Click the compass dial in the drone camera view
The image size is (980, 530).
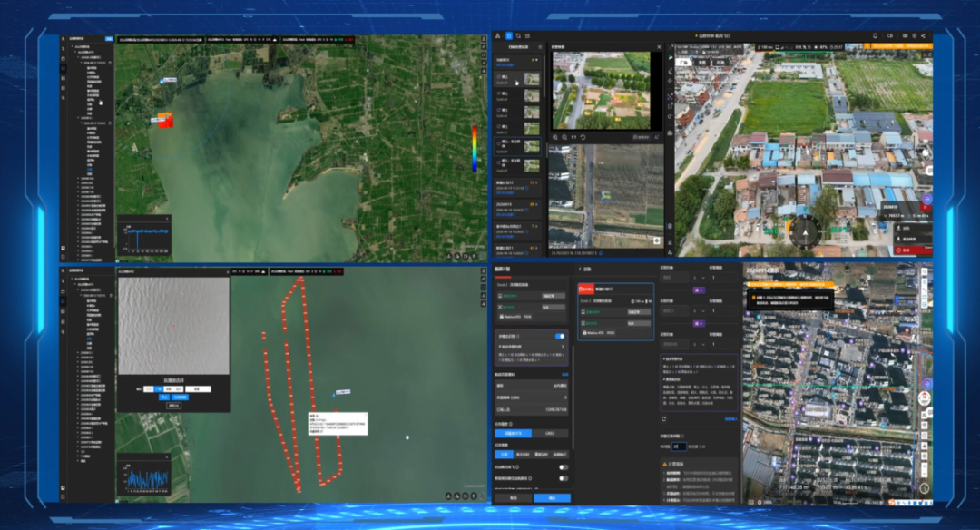805,232
